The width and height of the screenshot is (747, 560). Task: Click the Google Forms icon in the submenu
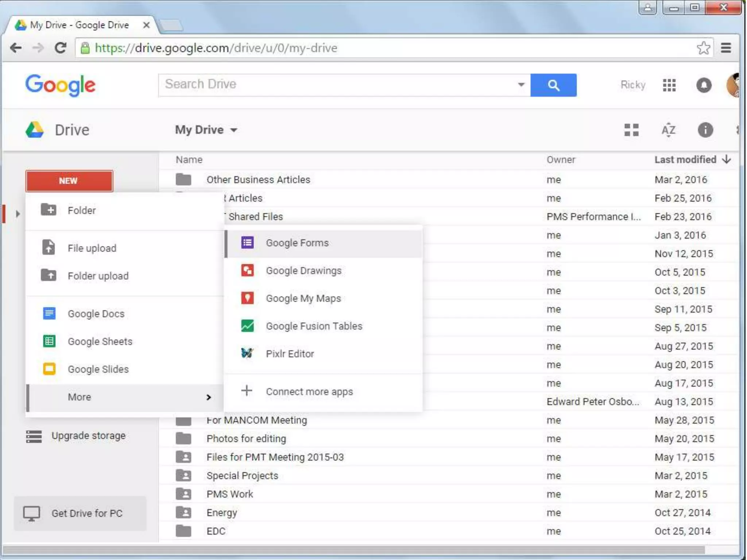coord(247,243)
